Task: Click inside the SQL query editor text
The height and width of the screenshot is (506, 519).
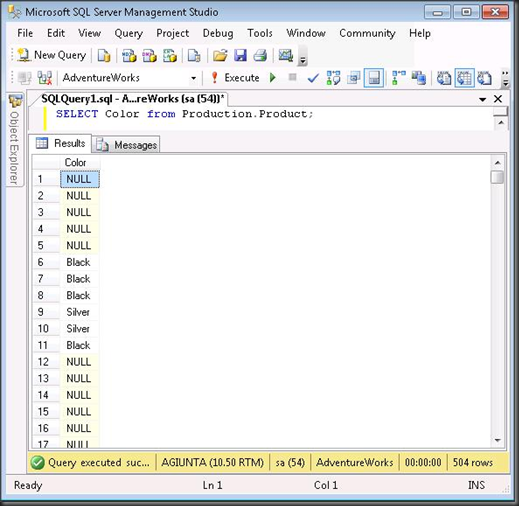Action: (x=184, y=114)
